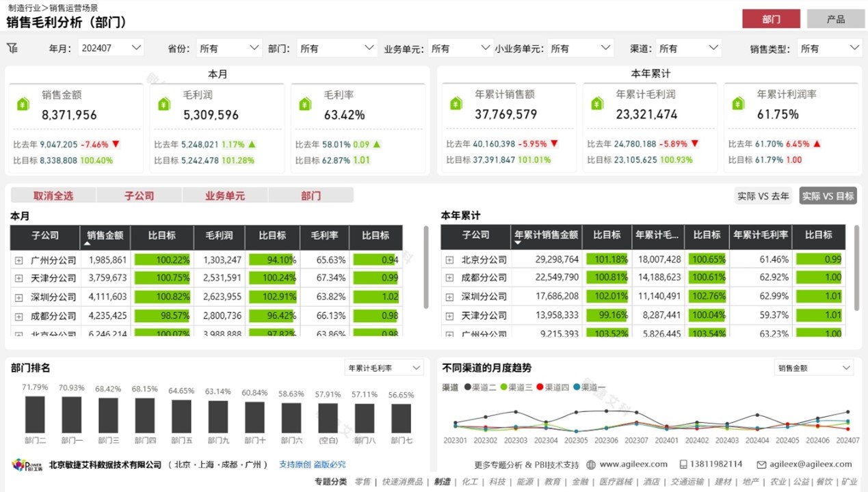Click the envelope icon beside the email address
This screenshot has height=492, width=868.
(x=761, y=465)
